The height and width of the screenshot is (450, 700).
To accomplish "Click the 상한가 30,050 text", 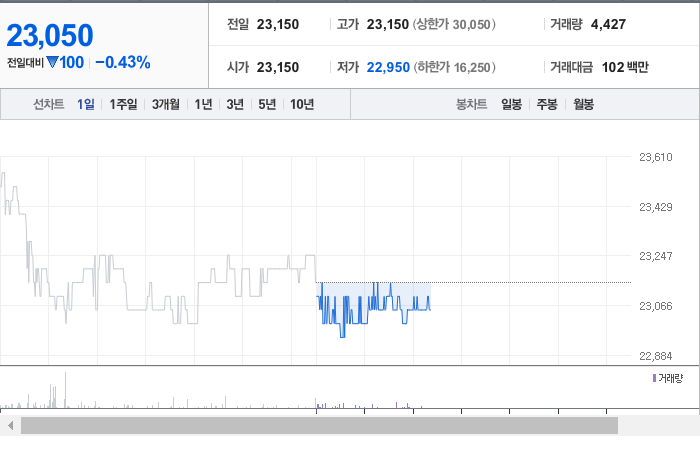I will click(x=454, y=24).
